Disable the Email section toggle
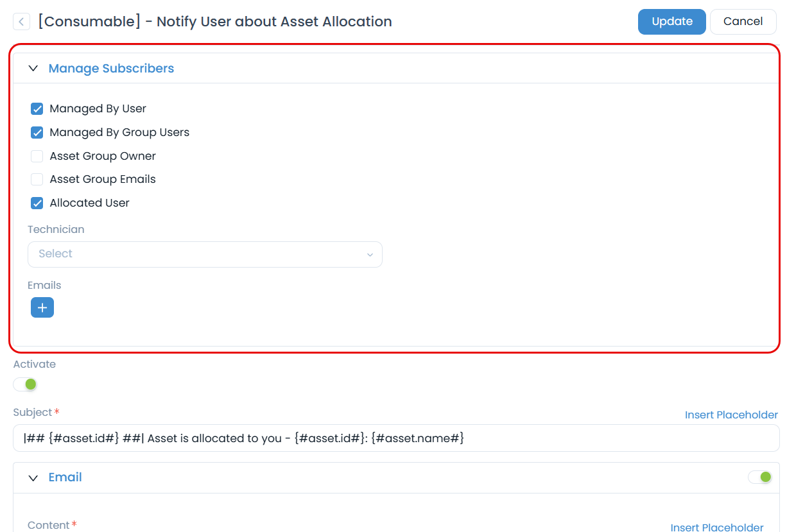 pos(760,477)
